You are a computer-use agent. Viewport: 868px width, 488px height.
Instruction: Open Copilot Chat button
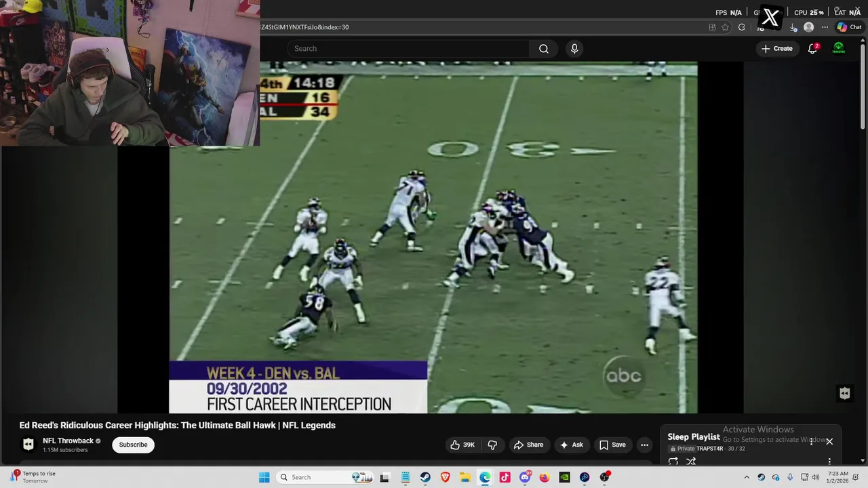pyautogui.click(x=849, y=27)
